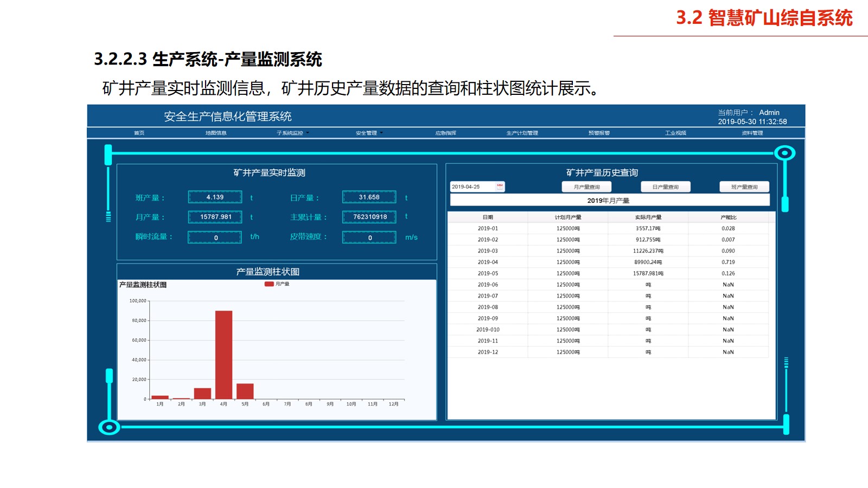Click the tall April bar in chart
This screenshot has height=488, width=868.
coord(224,355)
